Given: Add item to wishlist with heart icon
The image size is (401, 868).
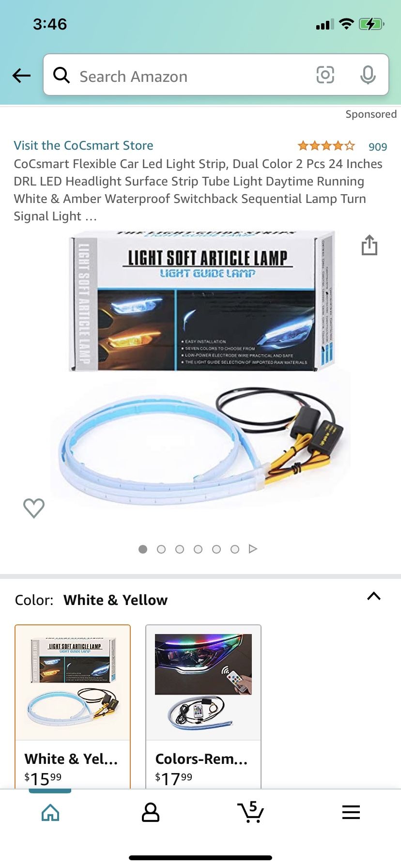Looking at the screenshot, I should pos(34,508).
